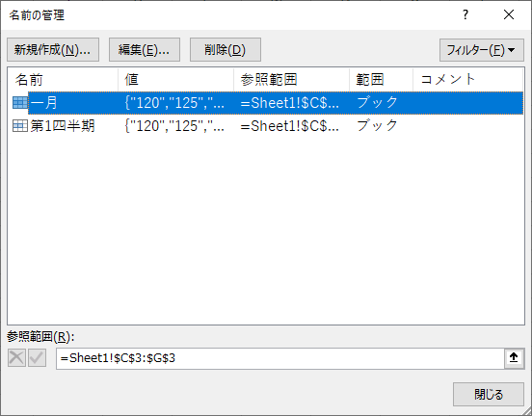This screenshot has width=532, height=416.
Task: Click the help question mark icon
Action: [x=465, y=14]
